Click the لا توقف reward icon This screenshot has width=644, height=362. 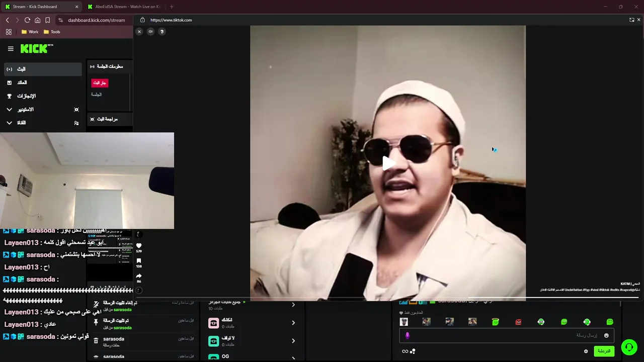click(x=214, y=341)
